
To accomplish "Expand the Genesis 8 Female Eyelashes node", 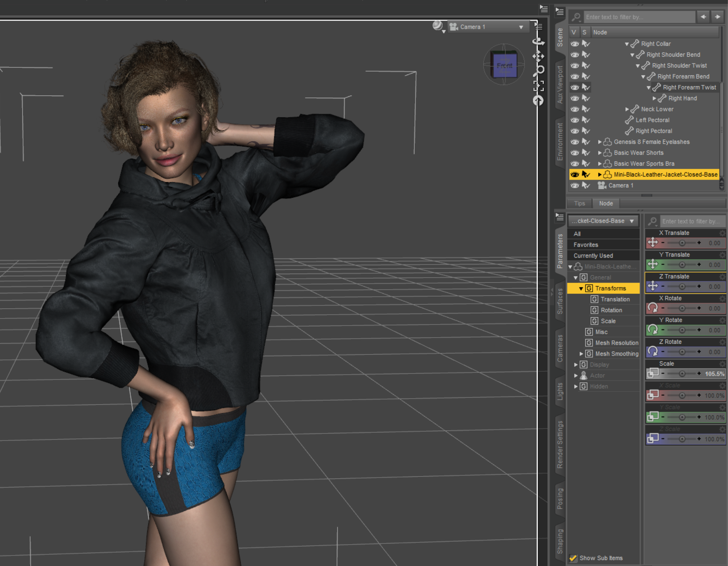I will tap(600, 142).
